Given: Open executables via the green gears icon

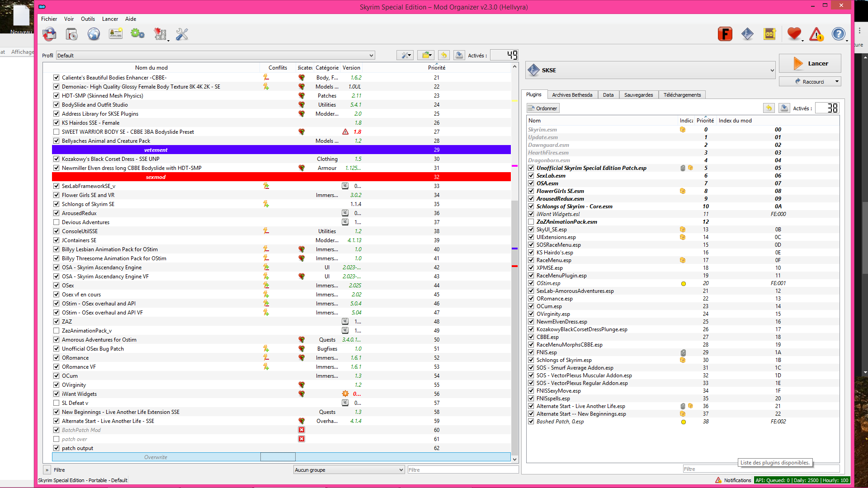Looking at the screenshot, I should [137, 34].
